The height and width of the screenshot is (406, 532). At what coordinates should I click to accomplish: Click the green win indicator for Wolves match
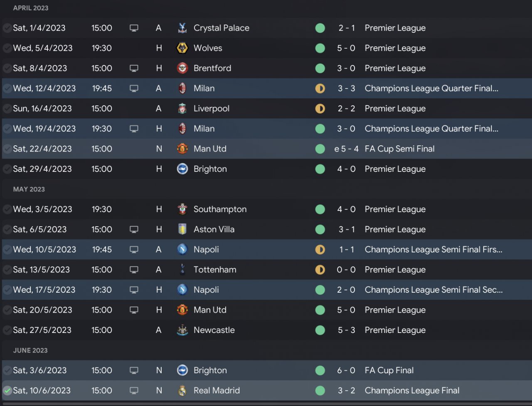320,48
